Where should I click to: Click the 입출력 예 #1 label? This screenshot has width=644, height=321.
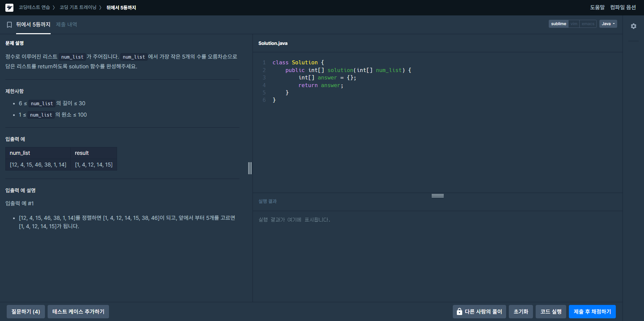pyautogui.click(x=19, y=203)
